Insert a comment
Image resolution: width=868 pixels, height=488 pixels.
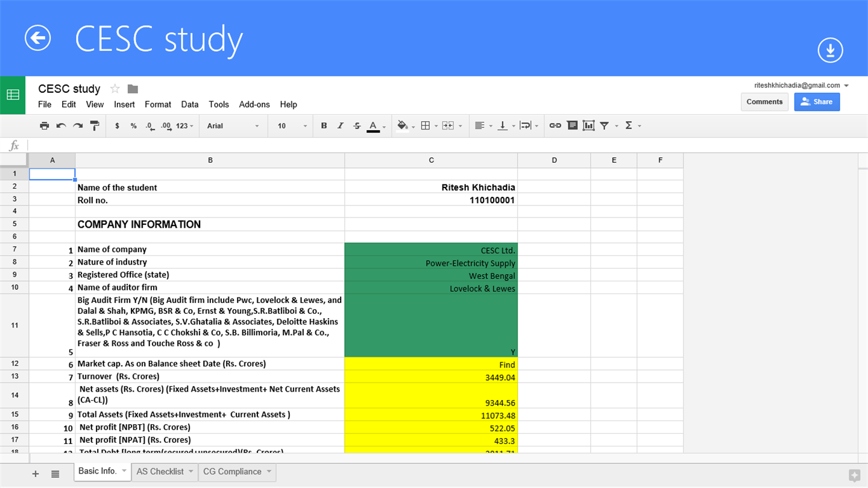click(572, 125)
